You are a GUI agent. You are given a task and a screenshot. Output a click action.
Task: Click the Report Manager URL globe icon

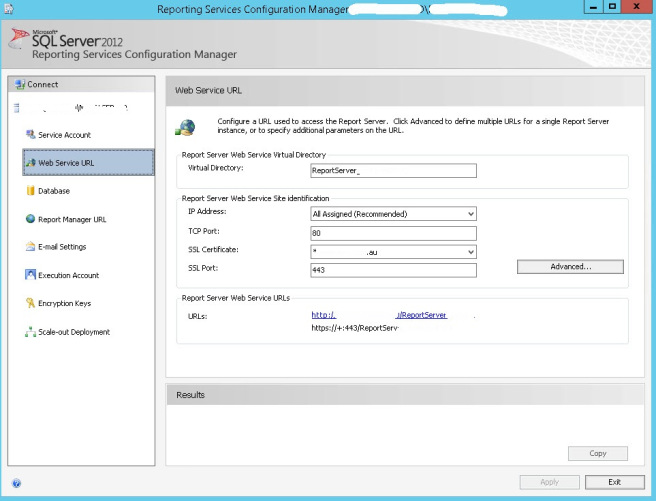coord(30,219)
